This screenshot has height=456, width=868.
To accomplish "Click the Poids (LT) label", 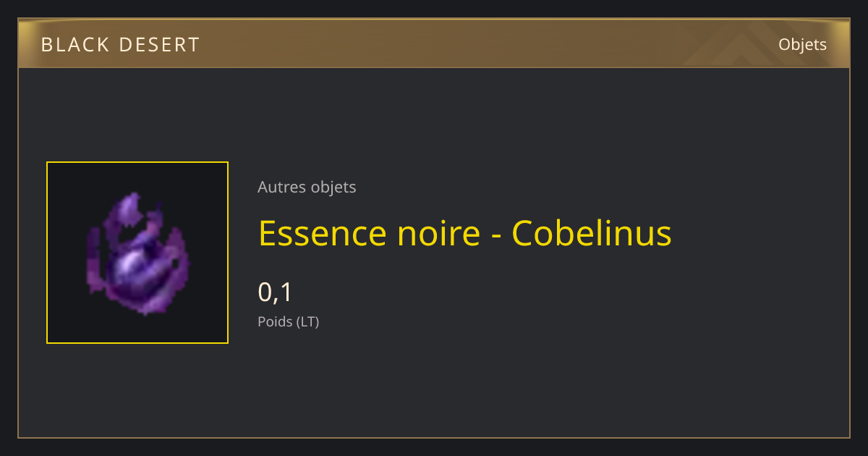I will [288, 321].
